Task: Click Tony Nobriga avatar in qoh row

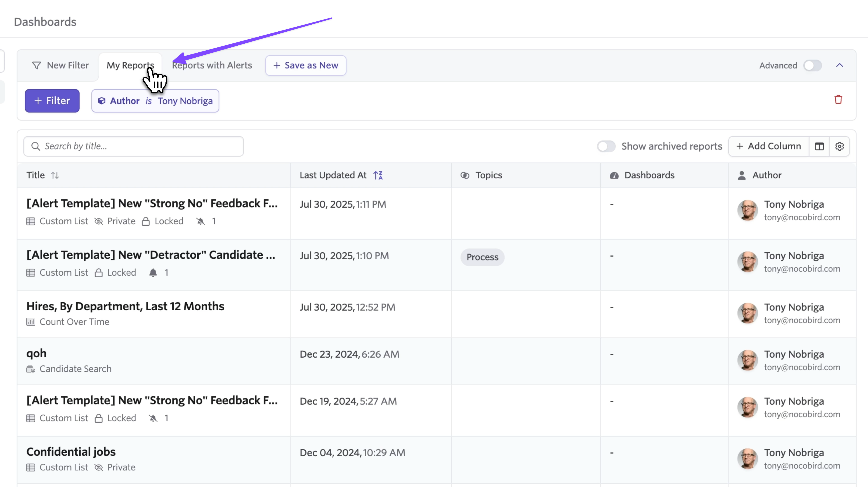Action: 748,360
